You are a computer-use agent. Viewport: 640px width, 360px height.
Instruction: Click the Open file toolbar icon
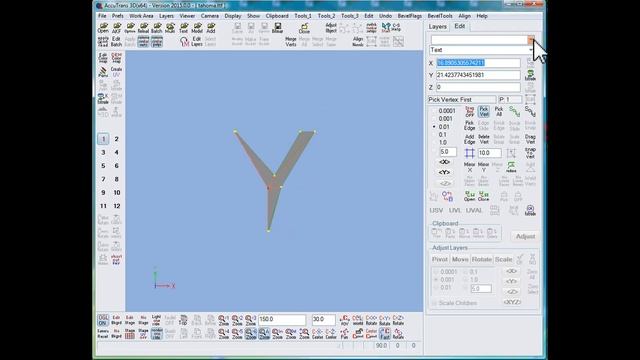coord(103,28)
